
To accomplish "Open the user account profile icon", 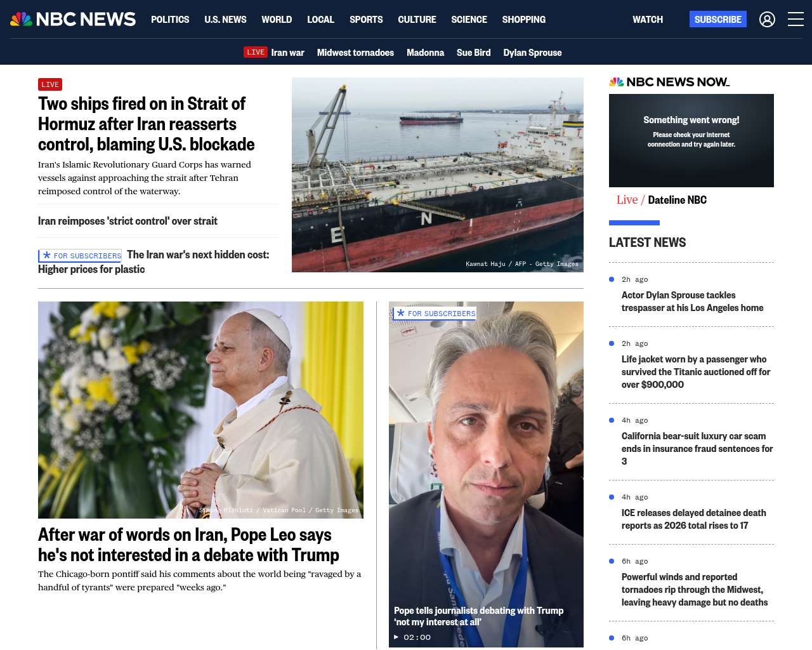I will coord(767,20).
